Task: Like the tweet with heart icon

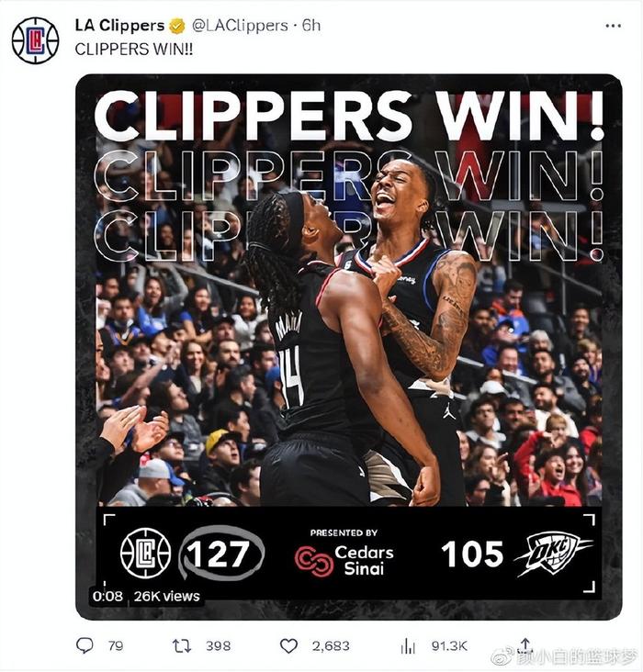Action: point(288,646)
